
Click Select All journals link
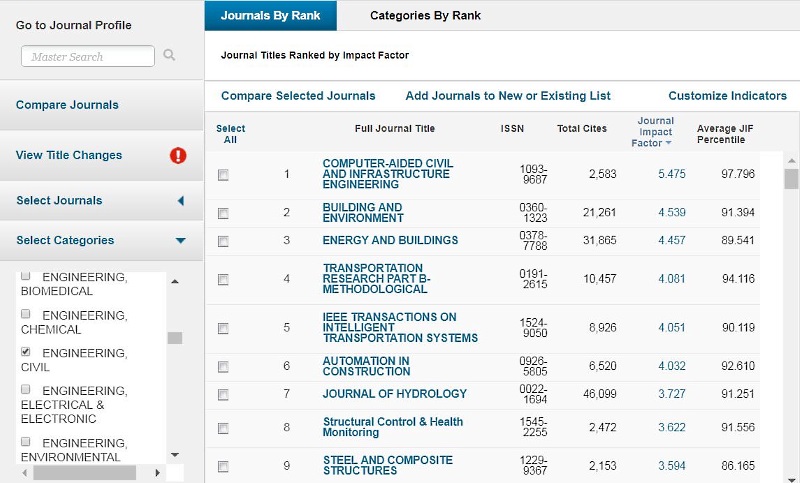[230, 134]
